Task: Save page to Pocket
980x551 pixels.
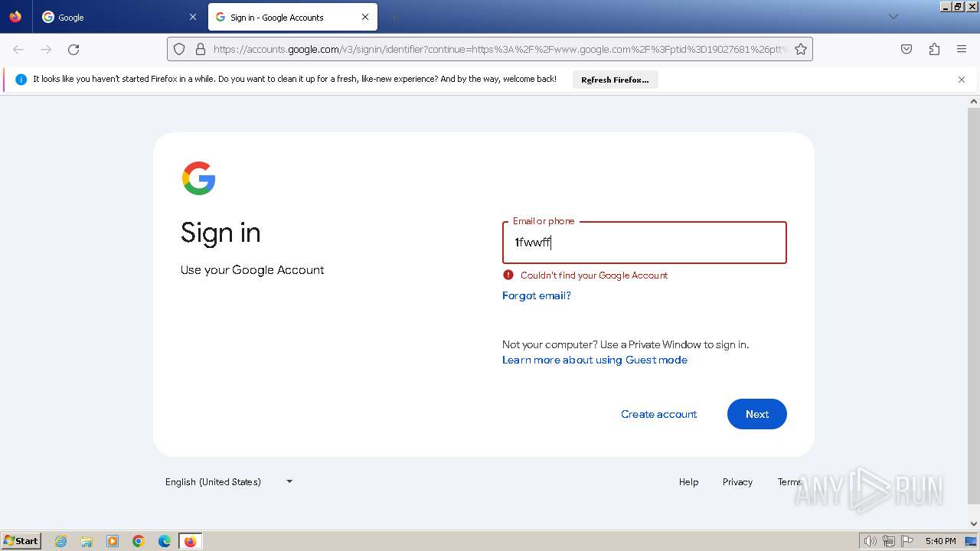Action: tap(906, 49)
